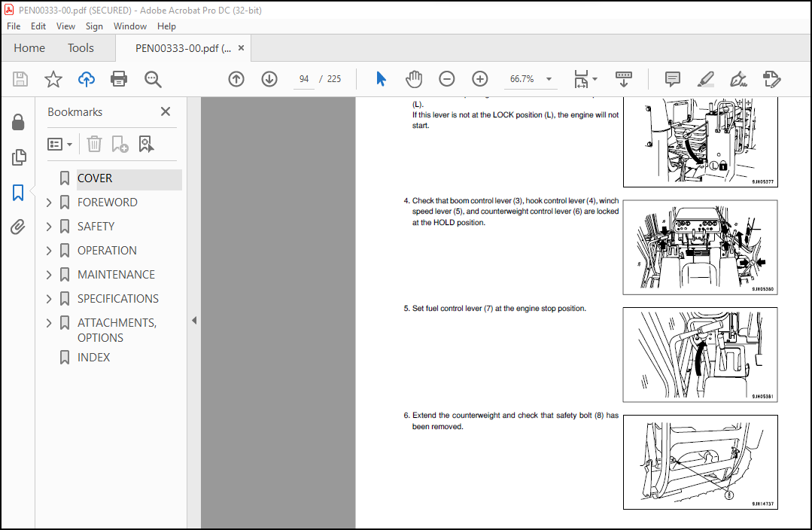812x530 pixels.
Task: Close the PEN00333-00.pdf tab
Action: click(x=241, y=48)
